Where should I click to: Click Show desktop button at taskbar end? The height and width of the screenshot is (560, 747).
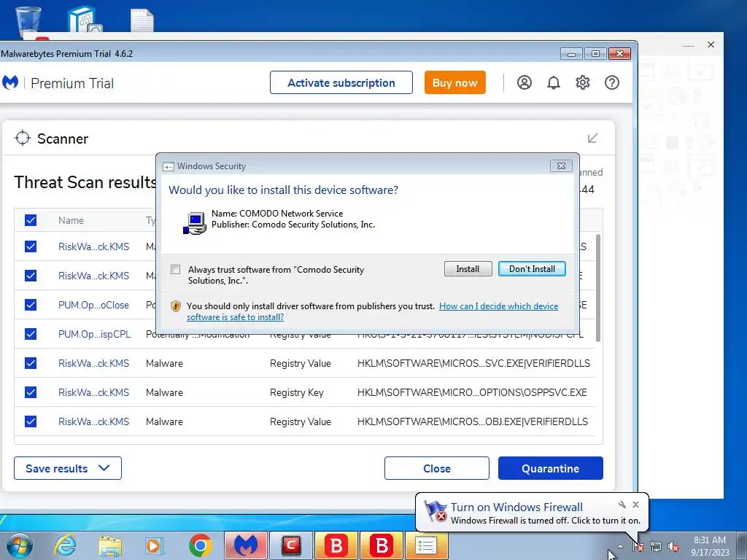[x=743, y=545]
